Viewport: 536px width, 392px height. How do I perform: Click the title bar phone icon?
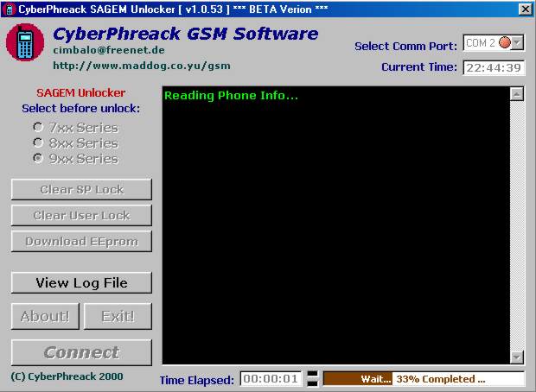(x=10, y=9)
